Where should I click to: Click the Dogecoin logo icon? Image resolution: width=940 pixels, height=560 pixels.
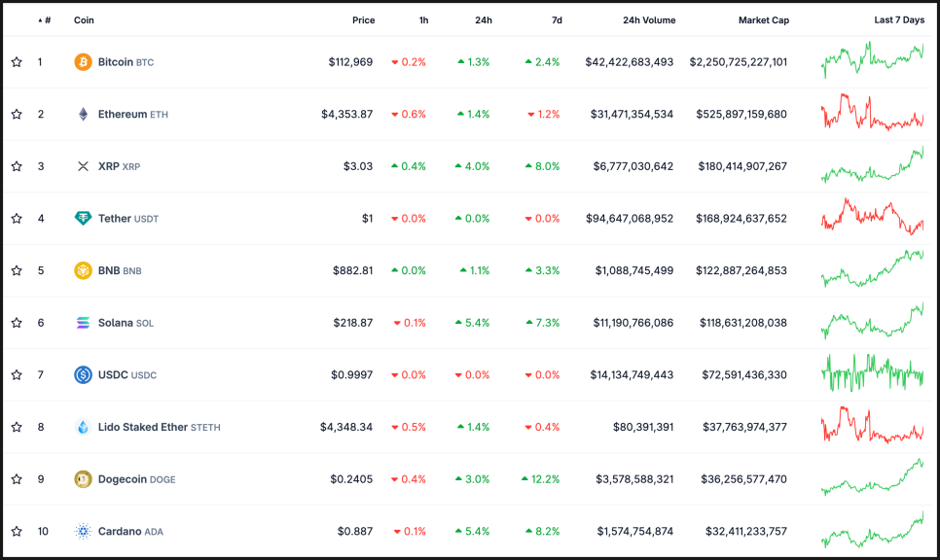coord(83,478)
